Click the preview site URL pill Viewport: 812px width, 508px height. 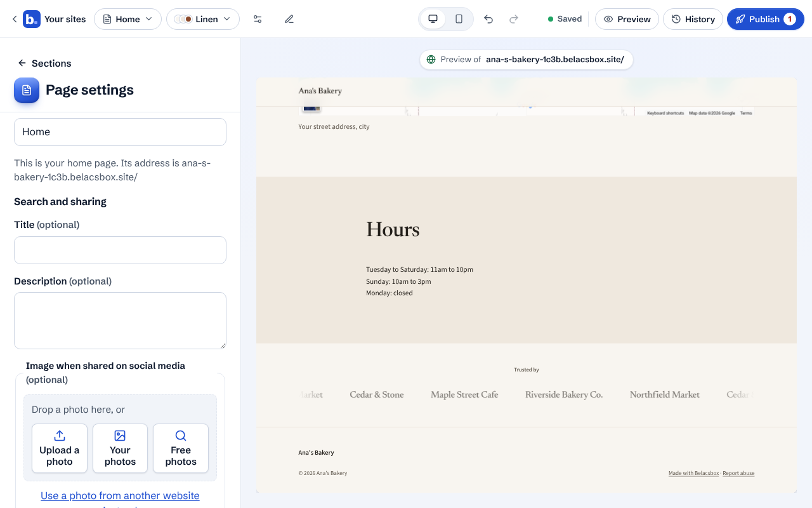click(x=527, y=60)
